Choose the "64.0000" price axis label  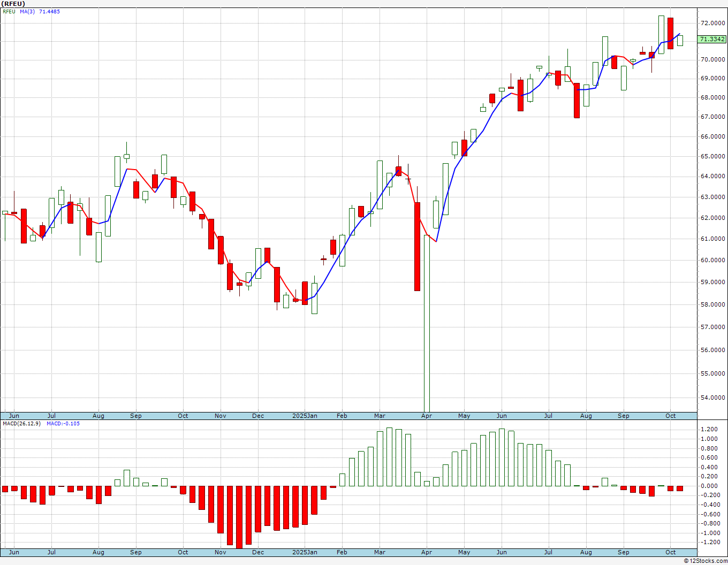coord(712,176)
